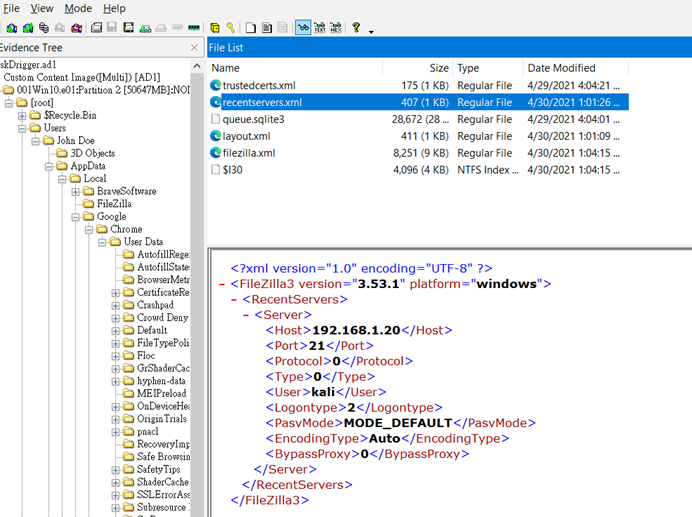Select the Floc folder in tree
This screenshot has width=692, height=517.
[146, 355]
